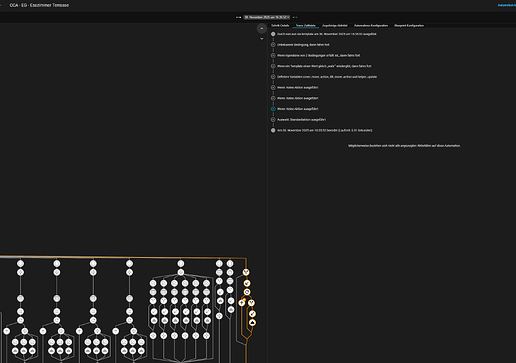Image resolution: width=516 pixels, height=363 pixels.
Task: Click the Automation link in top right corner
Action: 507,5
